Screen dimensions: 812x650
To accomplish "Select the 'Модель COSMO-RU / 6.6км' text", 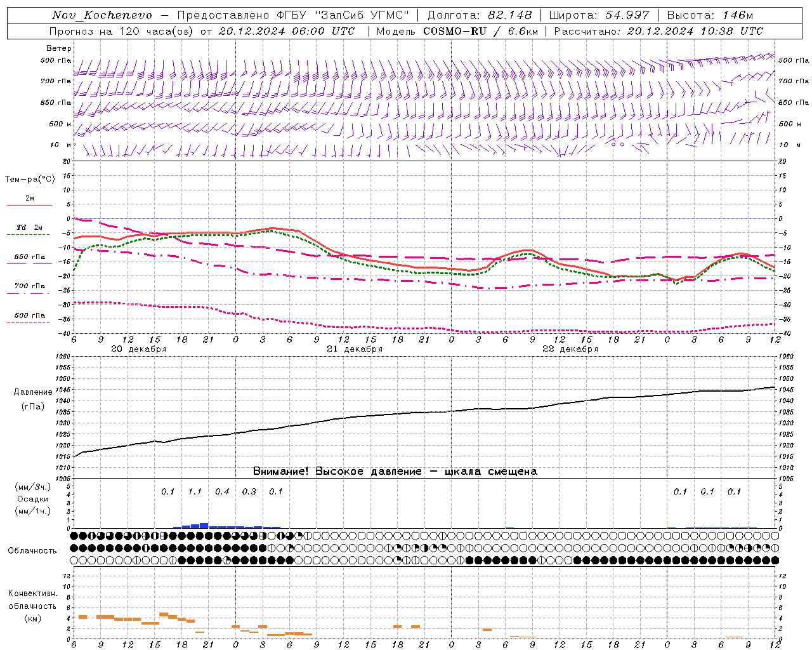I will coord(457,31).
